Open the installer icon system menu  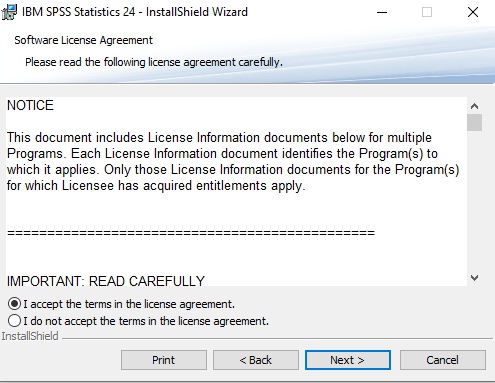tap(9, 12)
